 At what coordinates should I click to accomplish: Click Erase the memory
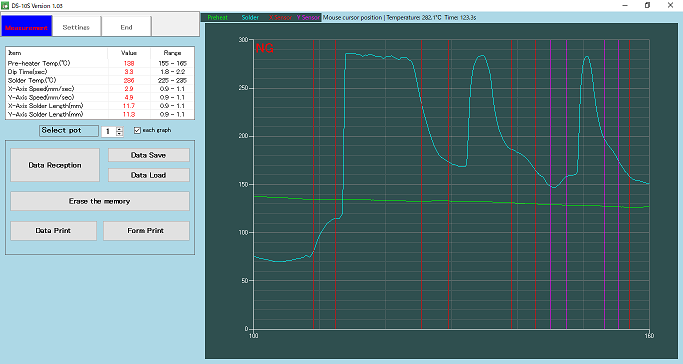coord(100,201)
